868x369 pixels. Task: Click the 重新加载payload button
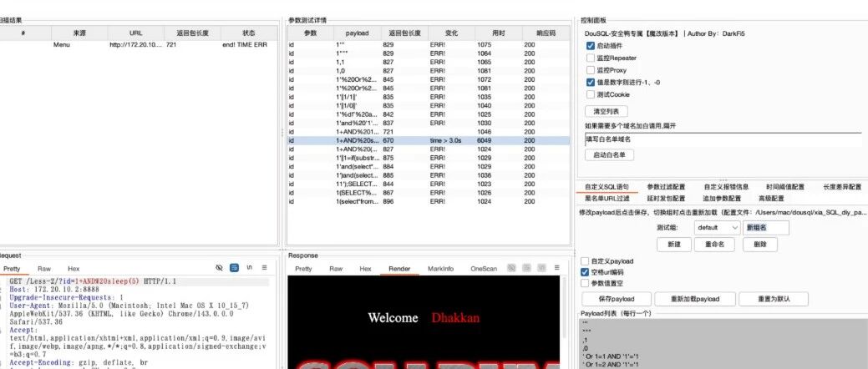pyautogui.click(x=695, y=299)
